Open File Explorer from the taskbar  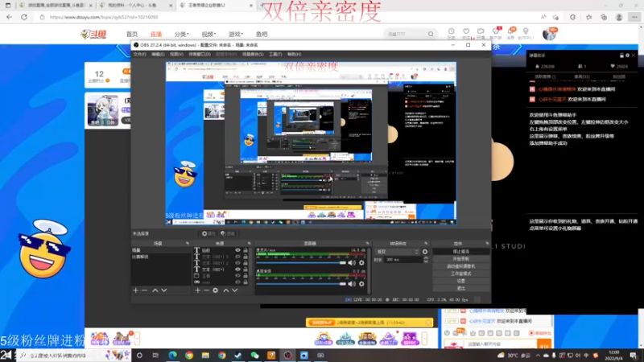click(x=205, y=356)
